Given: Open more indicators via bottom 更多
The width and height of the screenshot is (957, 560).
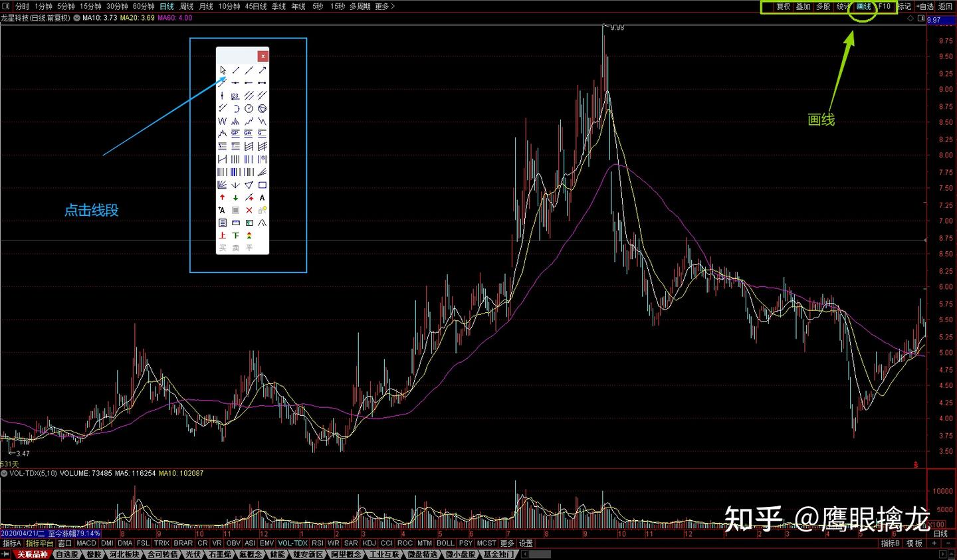Looking at the screenshot, I should point(507,543).
